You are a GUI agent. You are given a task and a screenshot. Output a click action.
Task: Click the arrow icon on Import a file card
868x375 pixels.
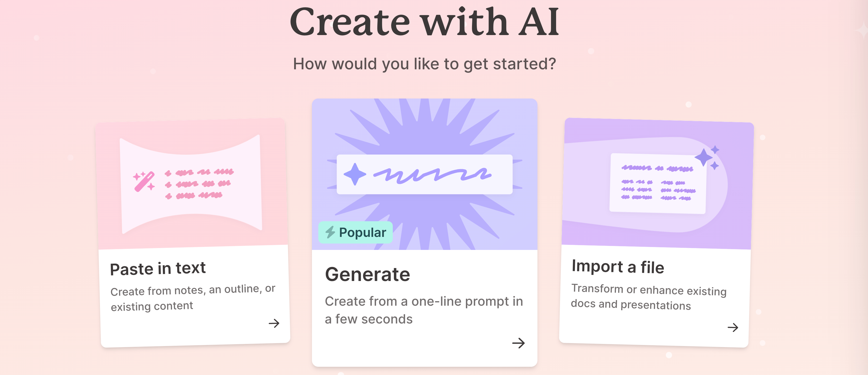[733, 327]
